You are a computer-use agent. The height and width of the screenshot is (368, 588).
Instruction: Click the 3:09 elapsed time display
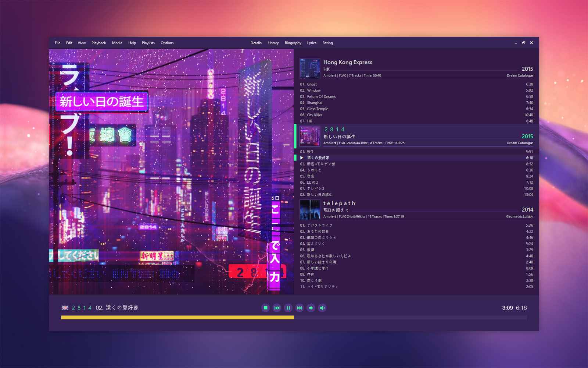pyautogui.click(x=507, y=308)
